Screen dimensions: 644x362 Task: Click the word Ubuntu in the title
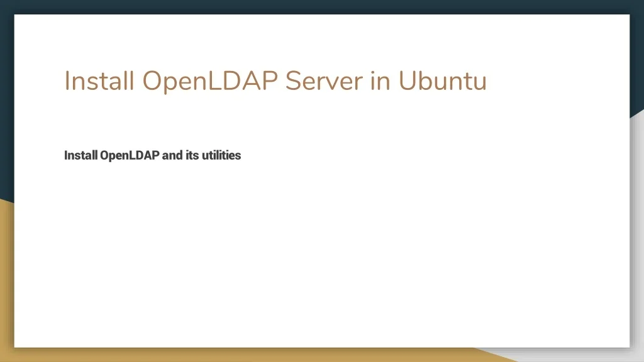coord(442,81)
